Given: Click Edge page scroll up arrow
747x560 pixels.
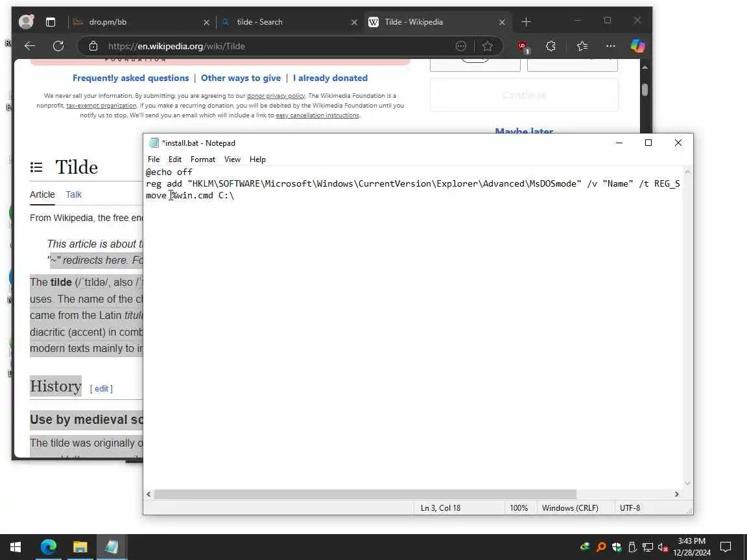Looking at the screenshot, I should [645, 67].
